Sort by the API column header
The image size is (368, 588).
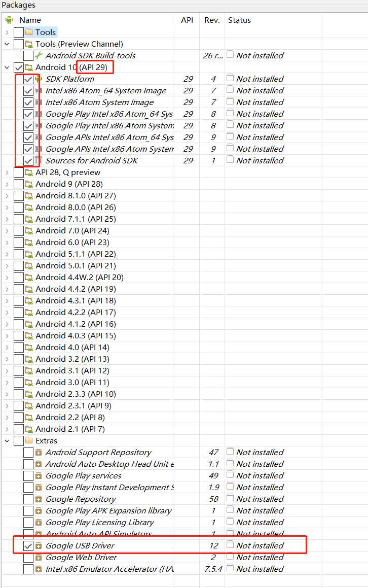coord(187,20)
